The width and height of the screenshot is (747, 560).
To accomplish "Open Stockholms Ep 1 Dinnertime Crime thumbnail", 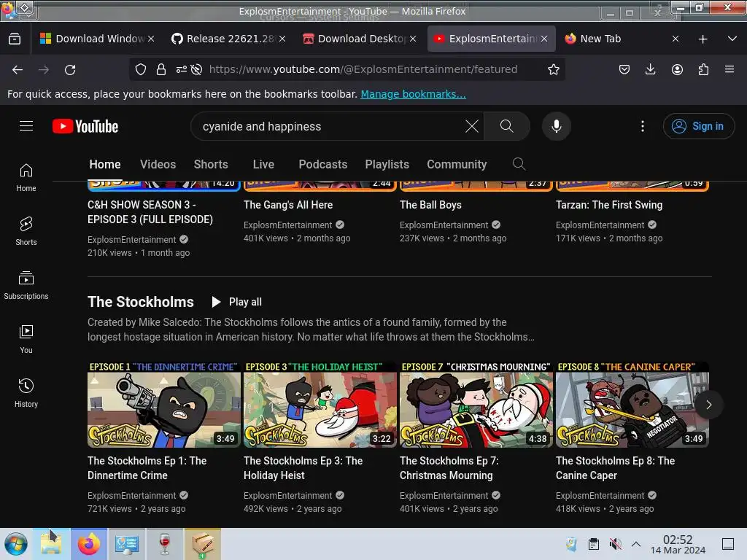I will tap(164, 405).
